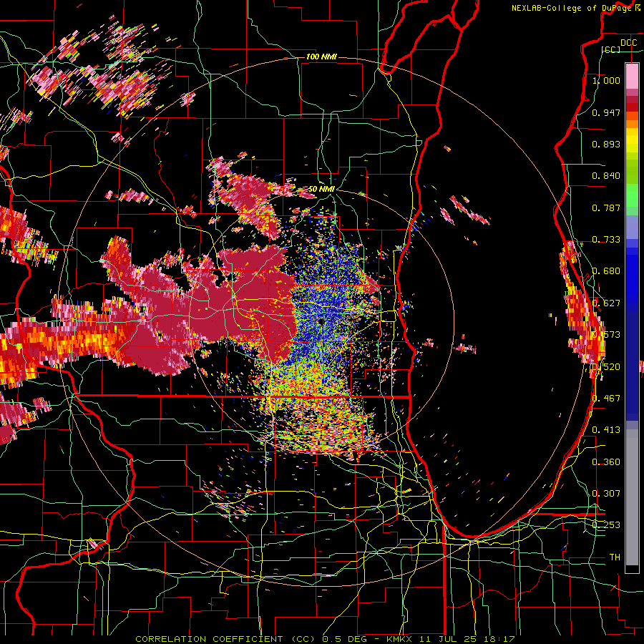The width and height of the screenshot is (644, 644).
Task: Select the 0.840 scale value
Action: 606,176
